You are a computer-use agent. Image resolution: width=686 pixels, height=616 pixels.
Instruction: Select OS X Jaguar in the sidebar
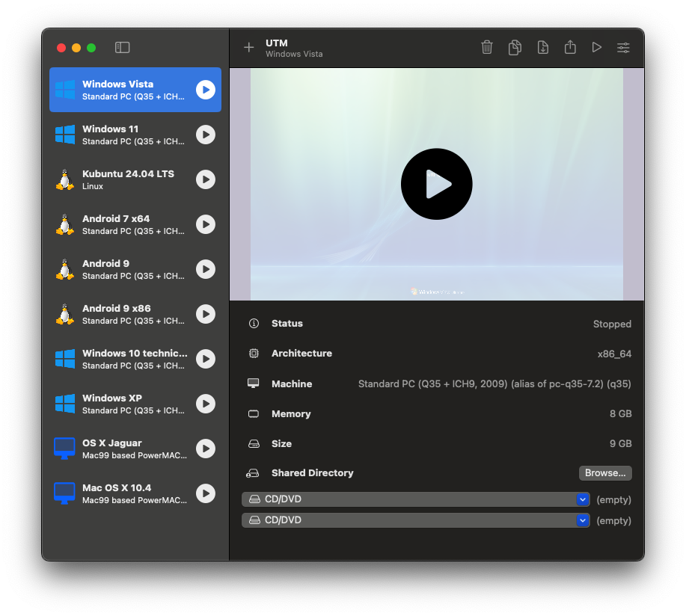(127, 449)
